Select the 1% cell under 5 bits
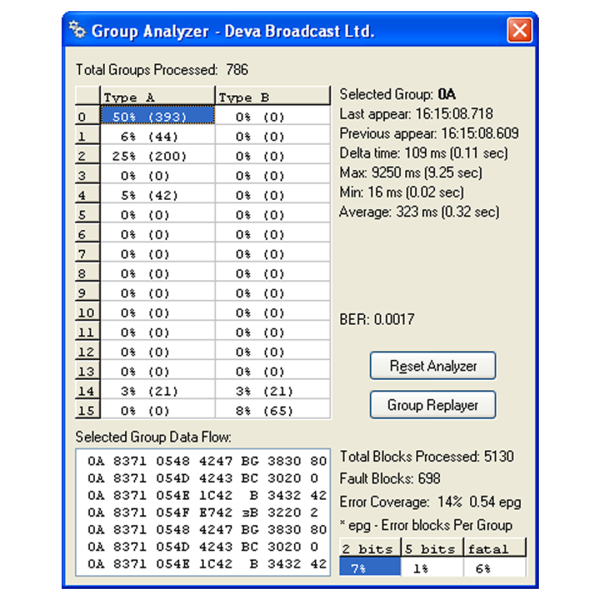 click(432, 567)
